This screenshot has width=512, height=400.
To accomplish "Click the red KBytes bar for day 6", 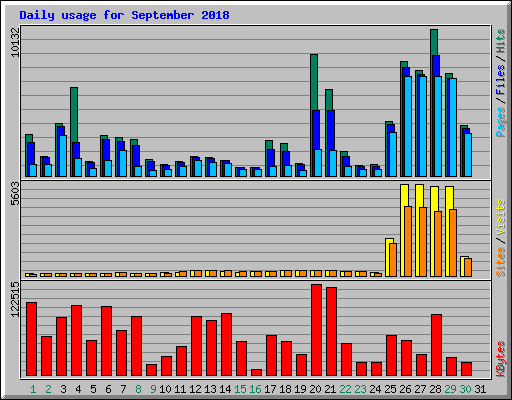I will tap(107, 341).
